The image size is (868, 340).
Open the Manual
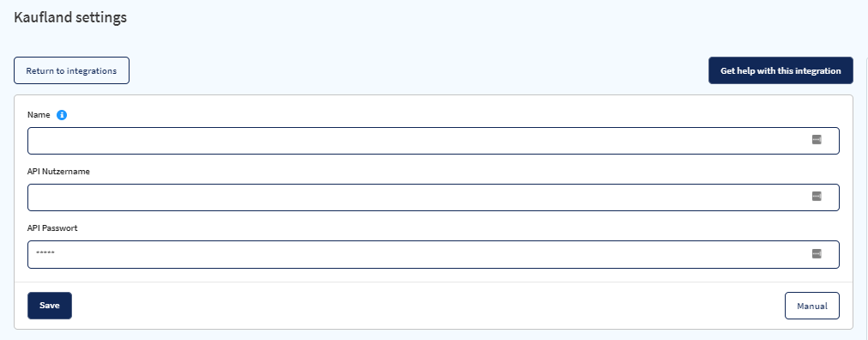pyautogui.click(x=812, y=306)
